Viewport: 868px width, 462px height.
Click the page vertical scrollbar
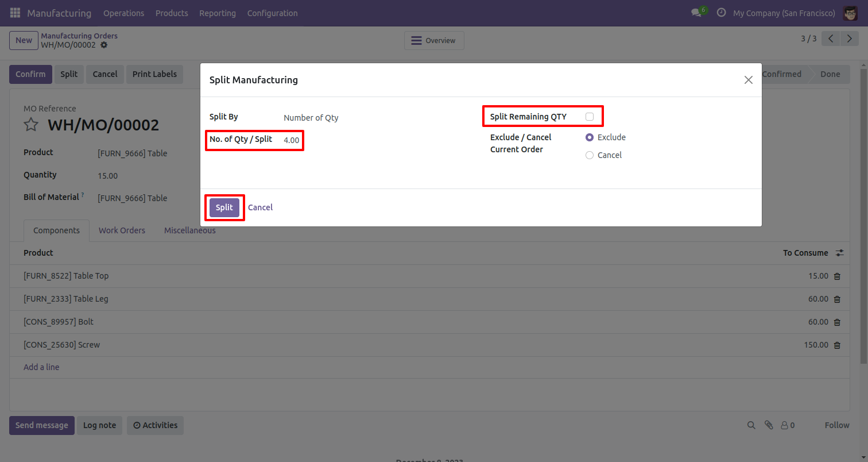(x=863, y=215)
